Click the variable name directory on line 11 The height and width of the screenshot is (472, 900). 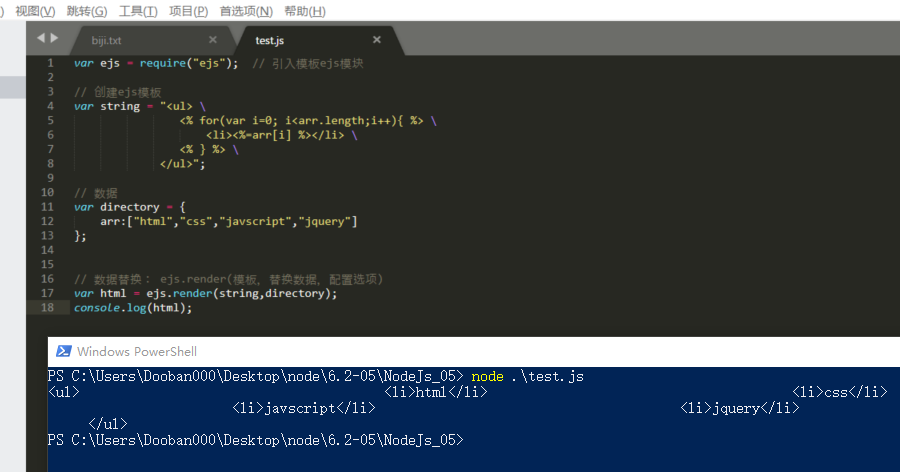[130, 207]
